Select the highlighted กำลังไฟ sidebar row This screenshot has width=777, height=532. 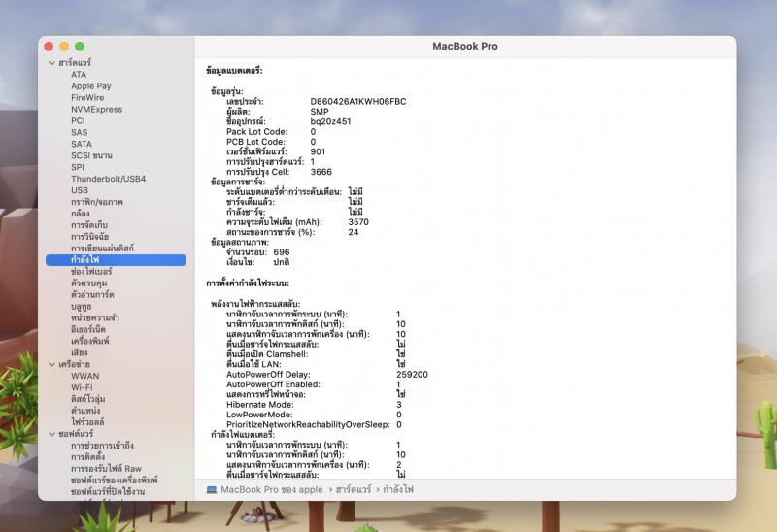116,260
